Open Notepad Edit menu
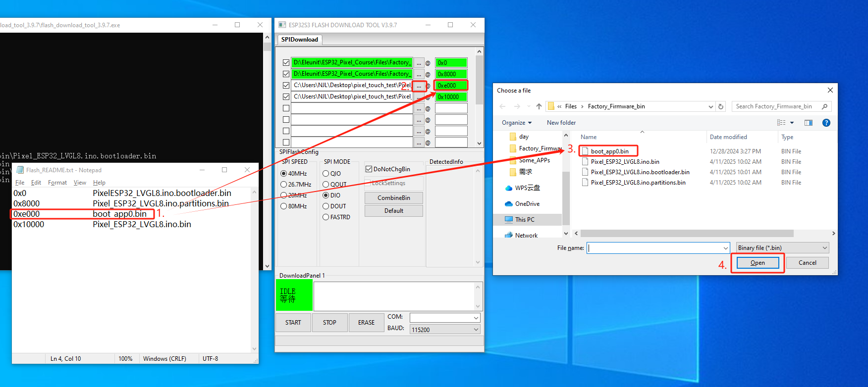Screen dimensions: 868x387 coord(36,183)
